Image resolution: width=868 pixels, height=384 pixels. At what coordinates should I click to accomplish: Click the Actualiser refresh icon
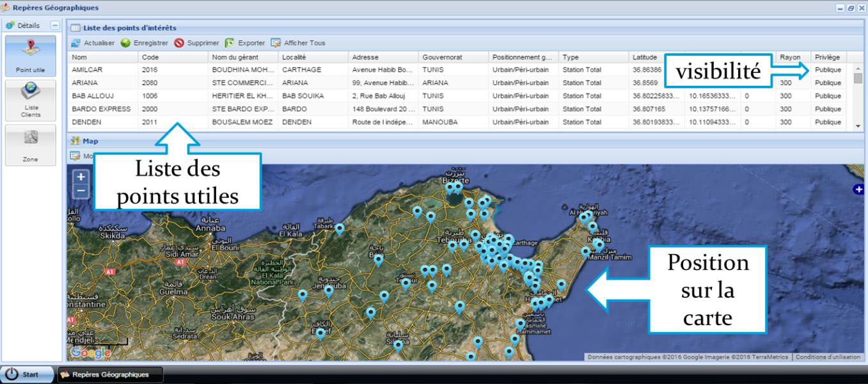[75, 43]
